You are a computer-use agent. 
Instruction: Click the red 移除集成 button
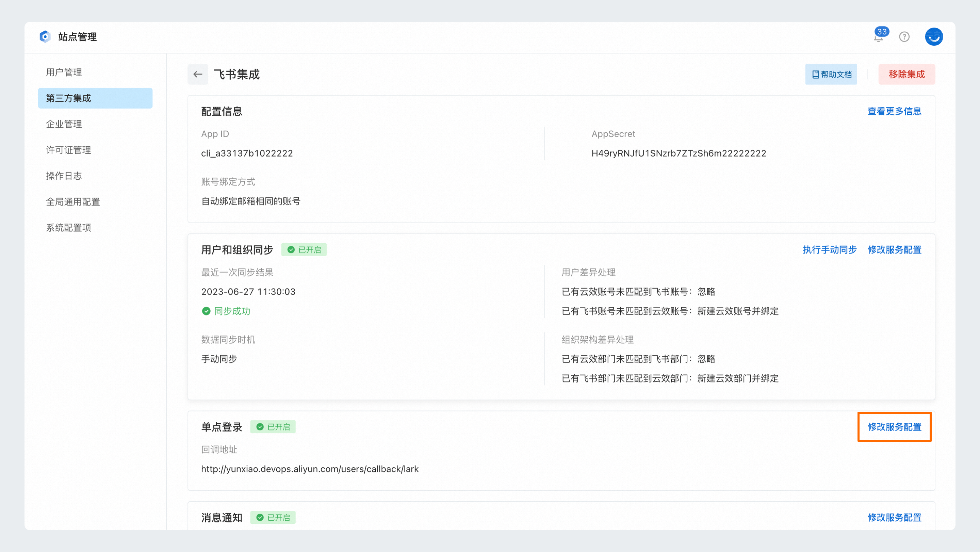pyautogui.click(x=906, y=74)
